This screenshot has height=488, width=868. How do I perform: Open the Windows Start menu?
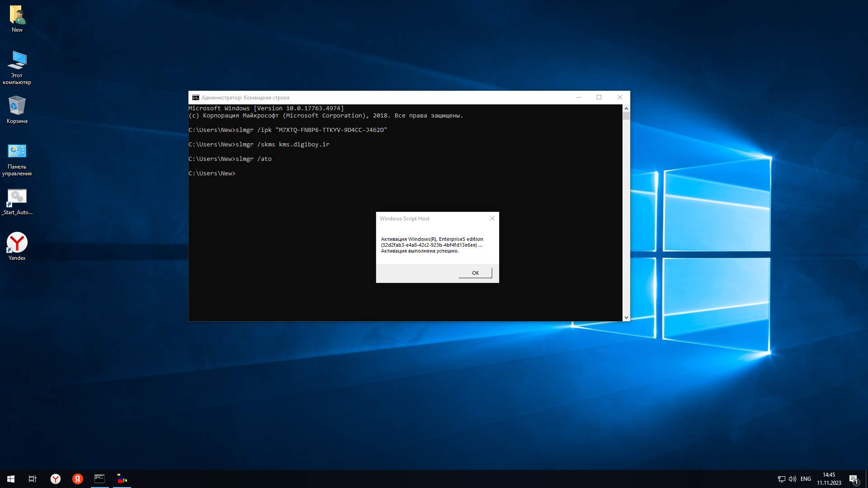(11, 479)
